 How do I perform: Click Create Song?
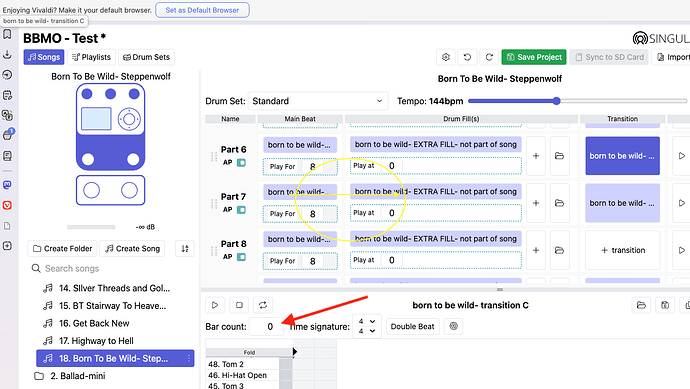tap(132, 249)
